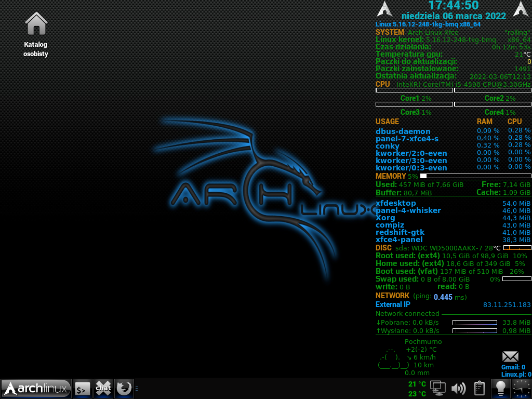The image size is (532, 399).
Task: Open the archlinux whisker menu button
Action: point(36,389)
